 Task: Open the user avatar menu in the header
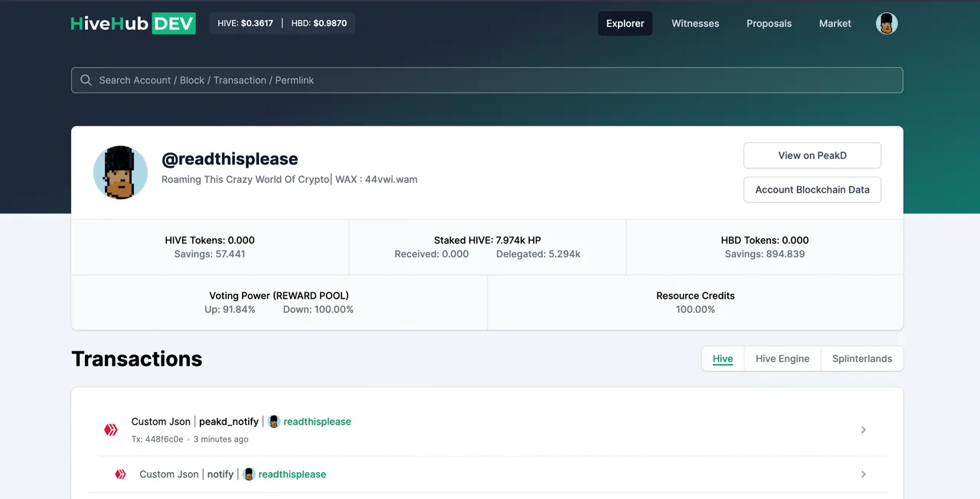point(887,24)
